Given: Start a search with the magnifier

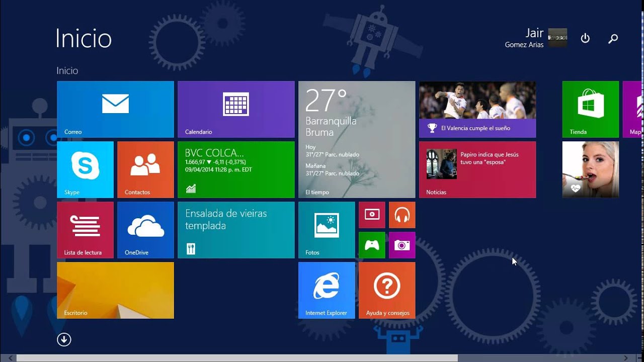Looking at the screenshot, I should (x=613, y=38).
